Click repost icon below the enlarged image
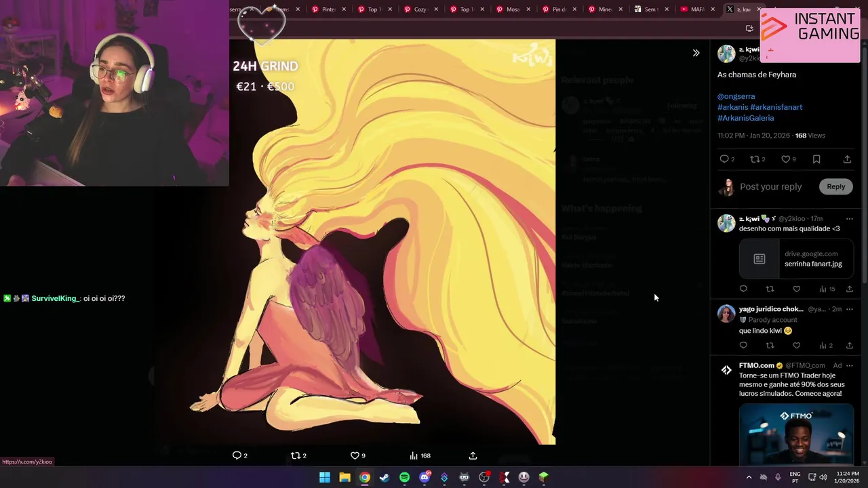868x488 pixels. [298, 455]
